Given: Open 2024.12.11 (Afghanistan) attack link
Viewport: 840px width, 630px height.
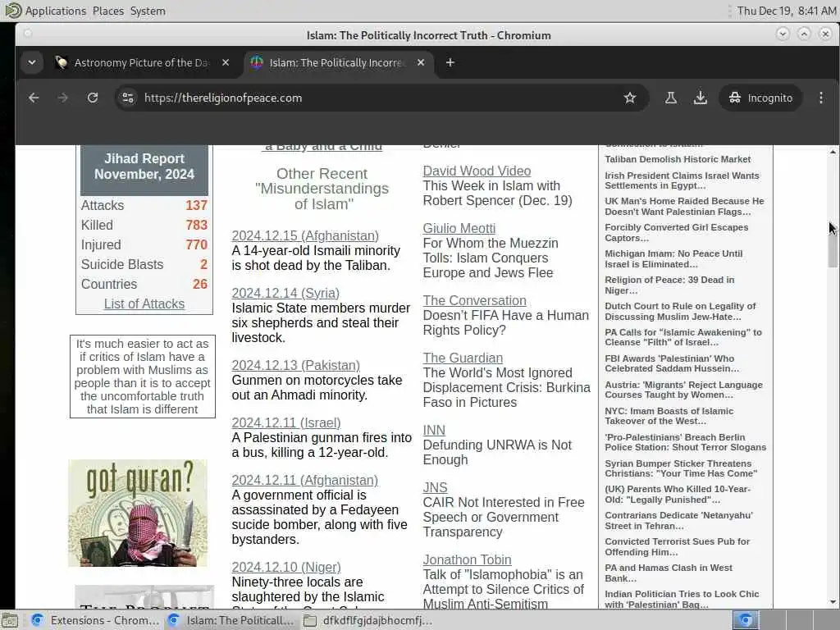Looking at the screenshot, I should click(305, 480).
